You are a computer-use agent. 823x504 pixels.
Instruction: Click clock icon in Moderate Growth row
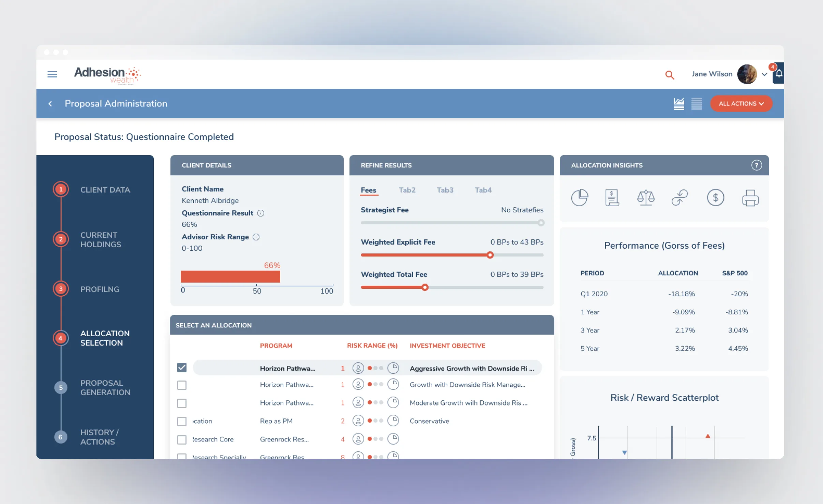pos(393,402)
